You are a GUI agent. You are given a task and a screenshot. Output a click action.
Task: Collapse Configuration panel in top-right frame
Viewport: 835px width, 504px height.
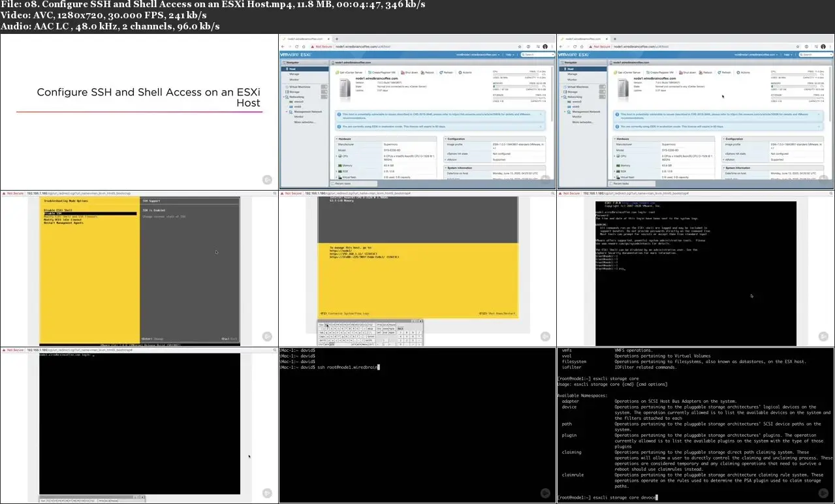coord(724,139)
